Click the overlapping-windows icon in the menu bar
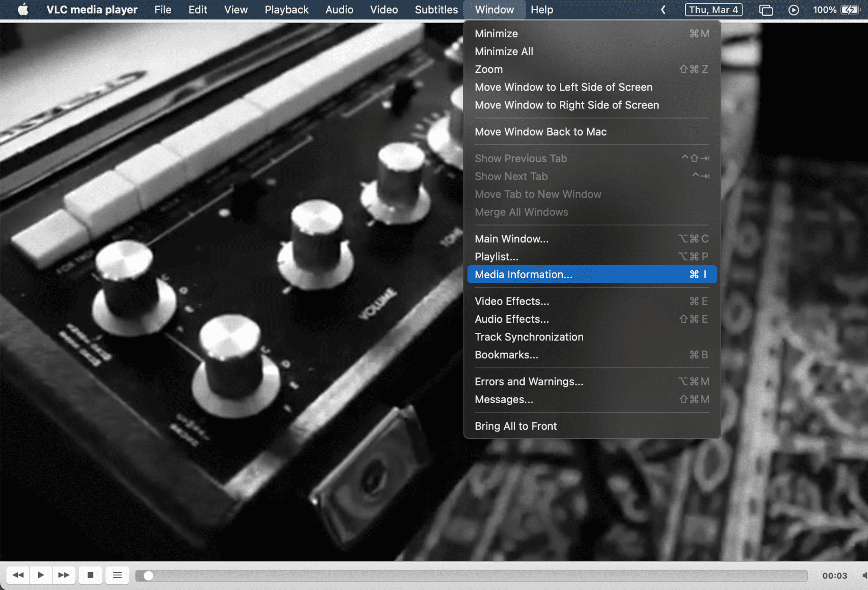Viewport: 868px width, 590px height. 765,9
